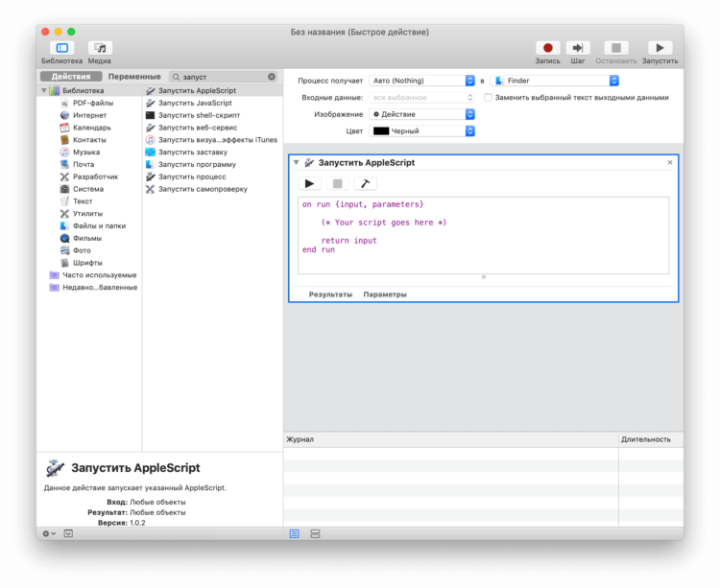Image resolution: width=720 pixels, height=588 pixels.
Task: Select PDF-файлы category
Action: pos(93,103)
